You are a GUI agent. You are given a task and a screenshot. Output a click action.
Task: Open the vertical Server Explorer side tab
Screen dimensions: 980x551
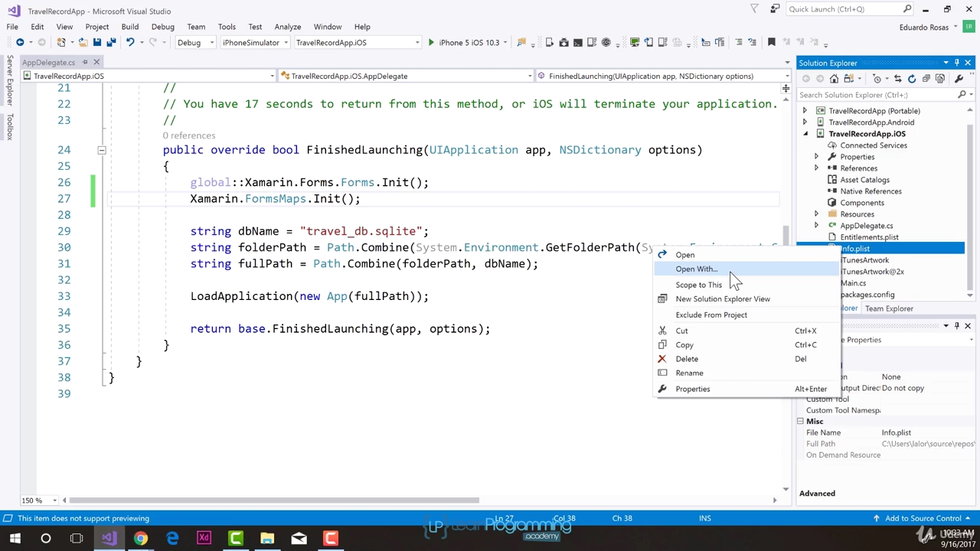point(9,80)
